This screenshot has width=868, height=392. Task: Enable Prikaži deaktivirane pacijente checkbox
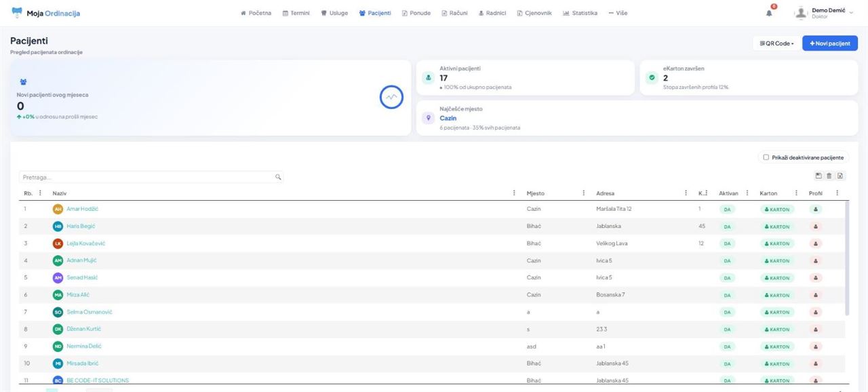coord(766,157)
